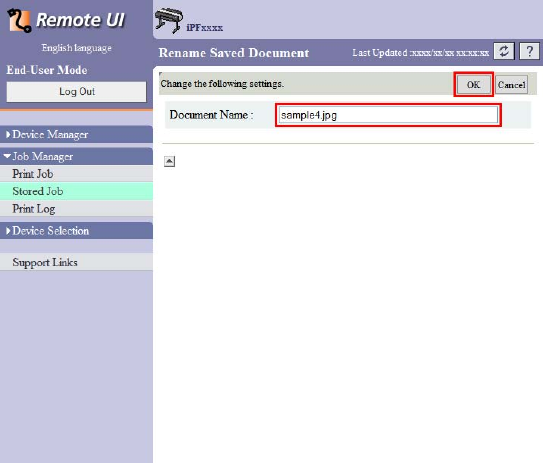Open Support Links
The image size is (543, 463).
click(76, 262)
